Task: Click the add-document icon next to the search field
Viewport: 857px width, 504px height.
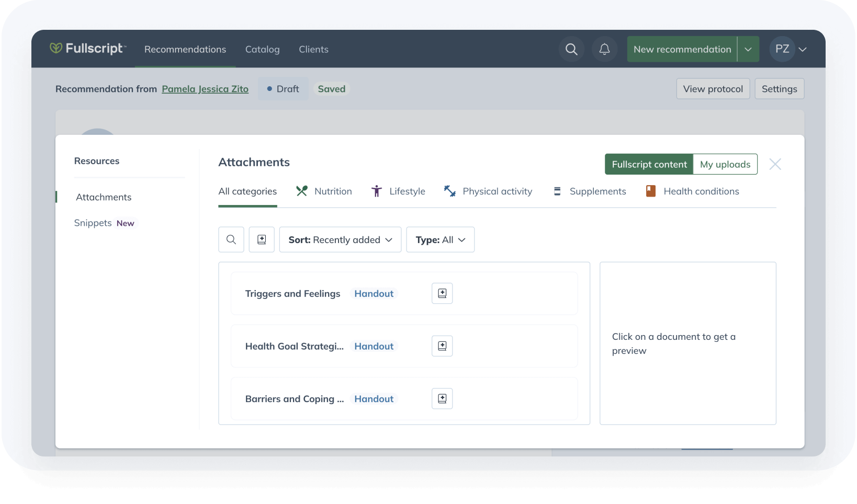Action: [x=262, y=239]
